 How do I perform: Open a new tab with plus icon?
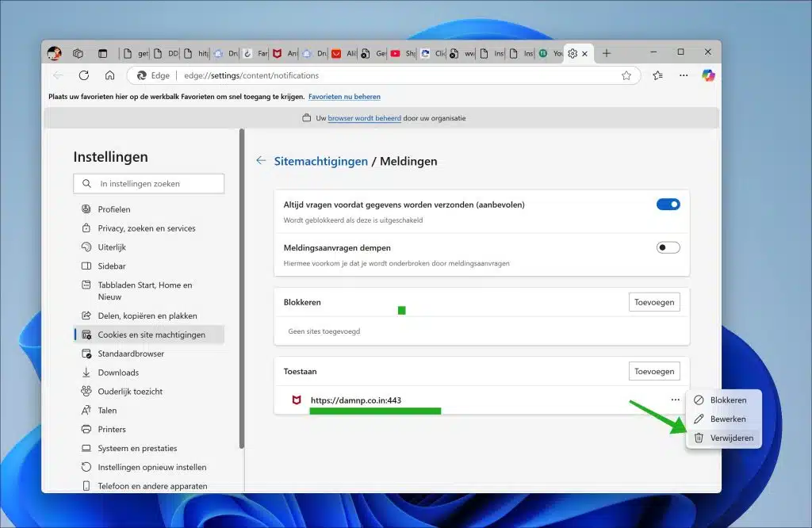click(x=607, y=53)
